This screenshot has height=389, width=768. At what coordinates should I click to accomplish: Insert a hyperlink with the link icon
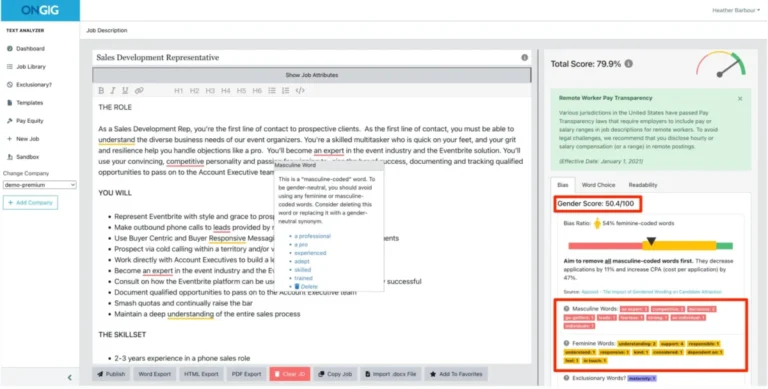pos(139,91)
